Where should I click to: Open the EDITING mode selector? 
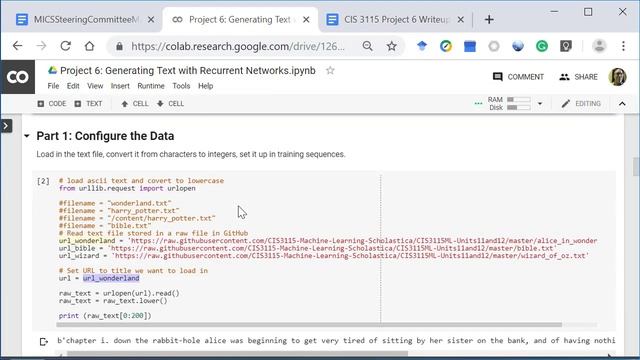click(x=581, y=104)
